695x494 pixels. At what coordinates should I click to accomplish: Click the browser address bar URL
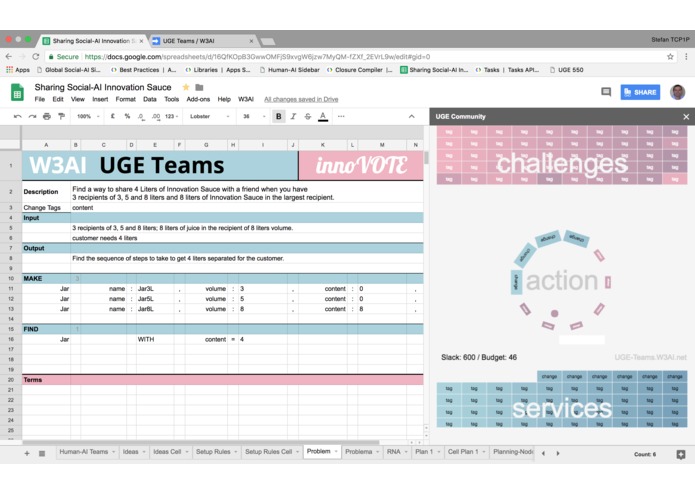257,57
